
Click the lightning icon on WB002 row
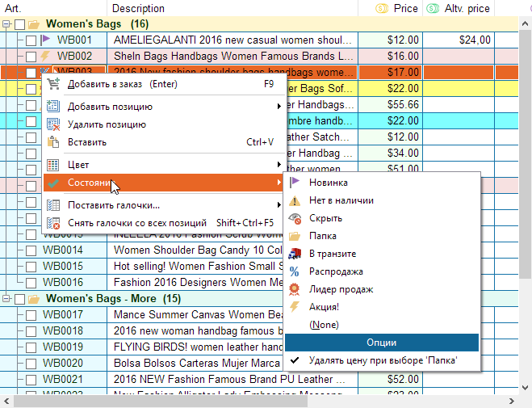pos(45,56)
